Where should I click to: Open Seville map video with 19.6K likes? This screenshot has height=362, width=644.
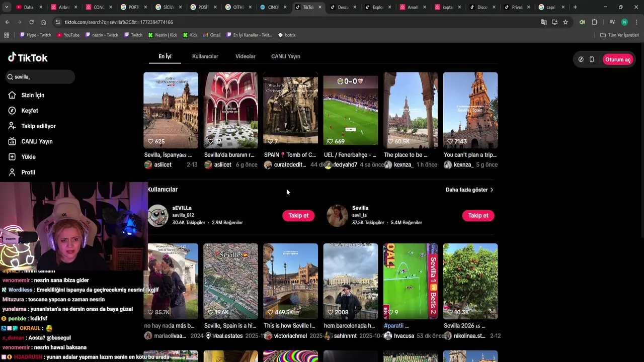coord(231,282)
